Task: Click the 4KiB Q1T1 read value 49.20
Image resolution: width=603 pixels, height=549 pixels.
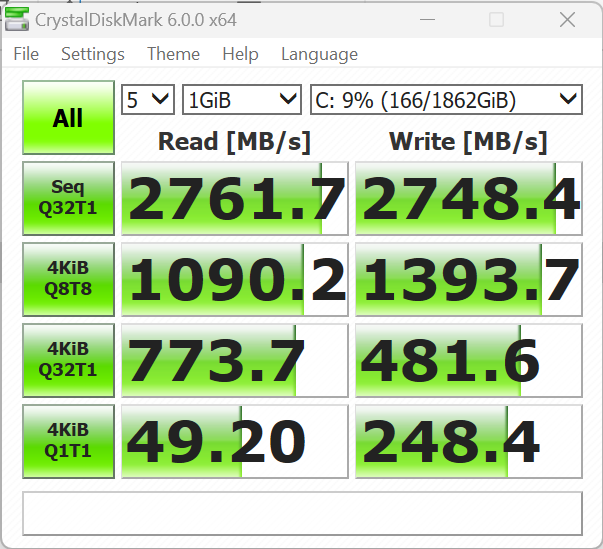Action: (235, 441)
